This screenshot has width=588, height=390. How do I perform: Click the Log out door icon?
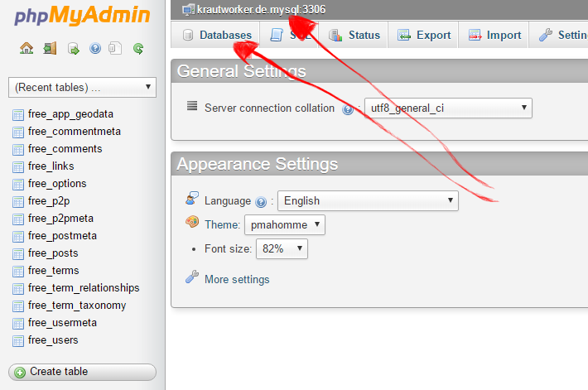click(x=50, y=48)
